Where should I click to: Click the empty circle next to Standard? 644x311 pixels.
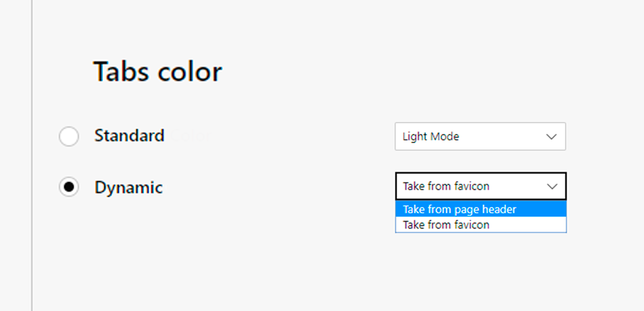pyautogui.click(x=69, y=136)
